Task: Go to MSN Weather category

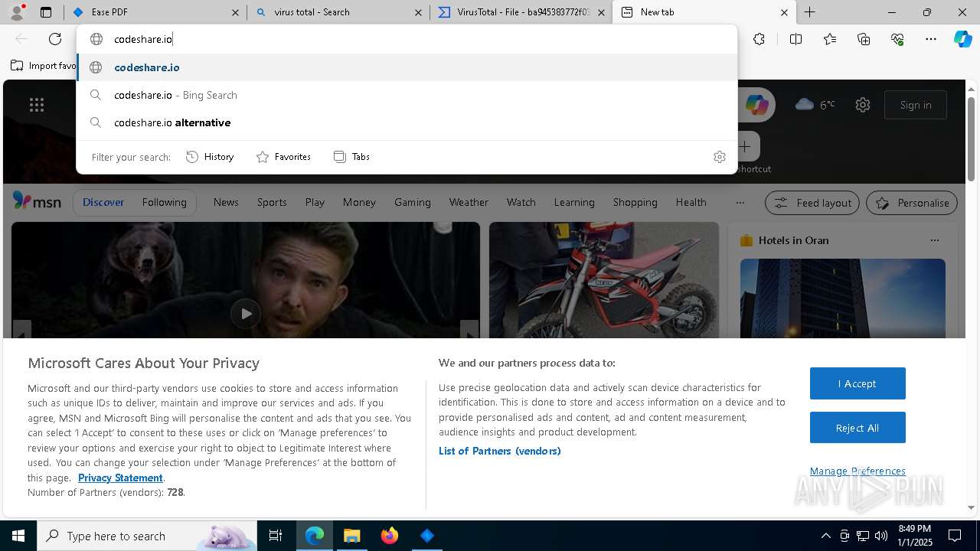Action: pyautogui.click(x=469, y=203)
